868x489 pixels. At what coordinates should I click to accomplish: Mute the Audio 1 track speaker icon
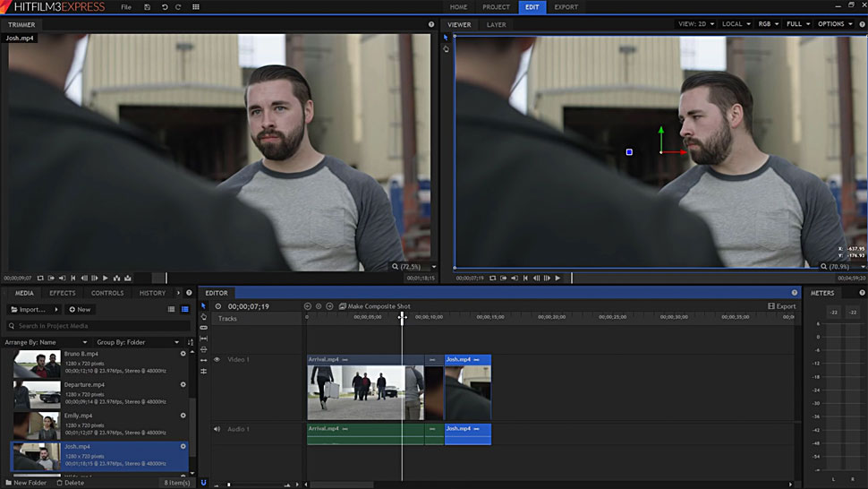tap(217, 429)
